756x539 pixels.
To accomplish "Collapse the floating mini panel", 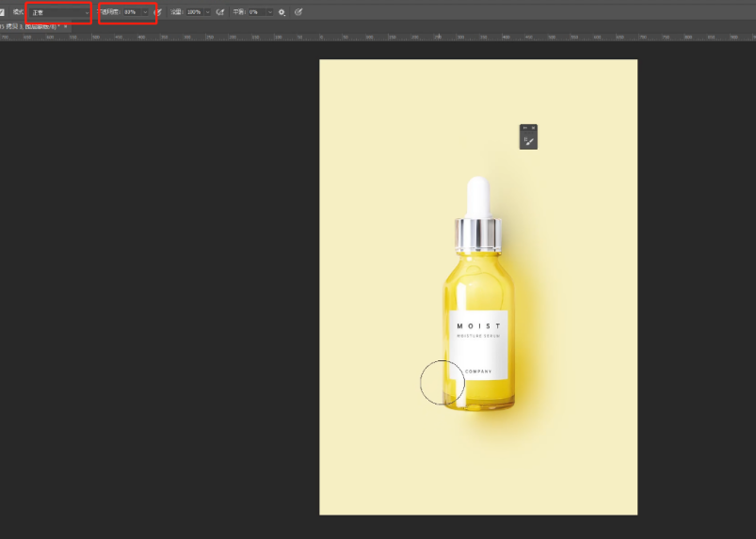I will click(524, 127).
